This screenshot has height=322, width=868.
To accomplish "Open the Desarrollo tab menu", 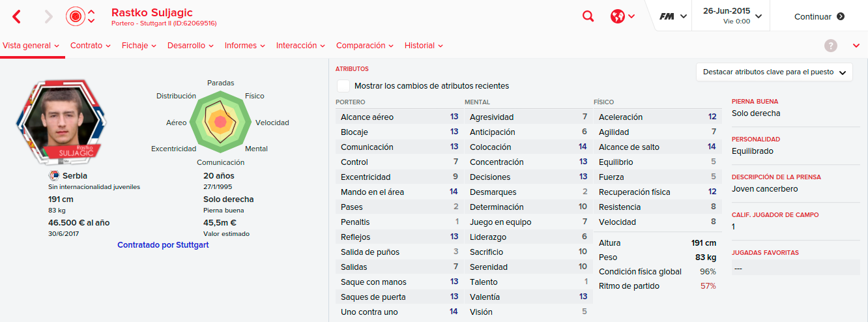I will 190,46.
